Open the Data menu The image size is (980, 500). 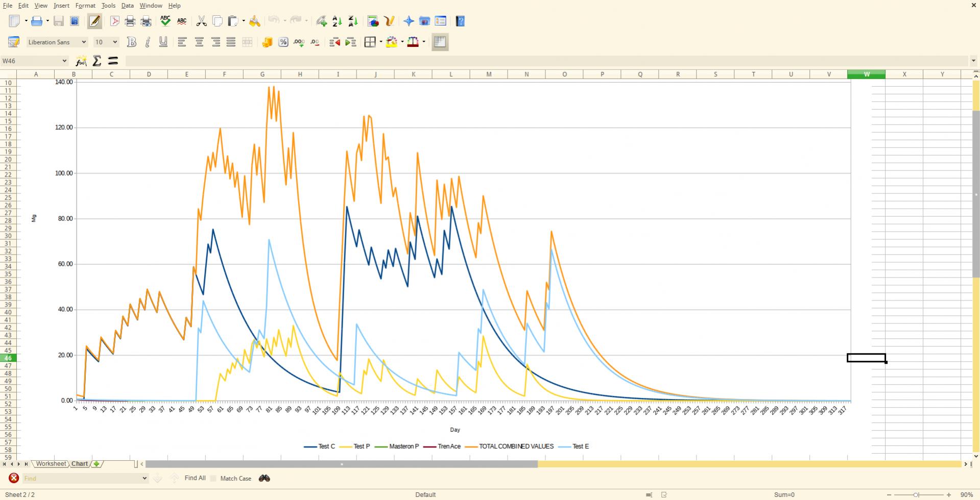point(127,6)
